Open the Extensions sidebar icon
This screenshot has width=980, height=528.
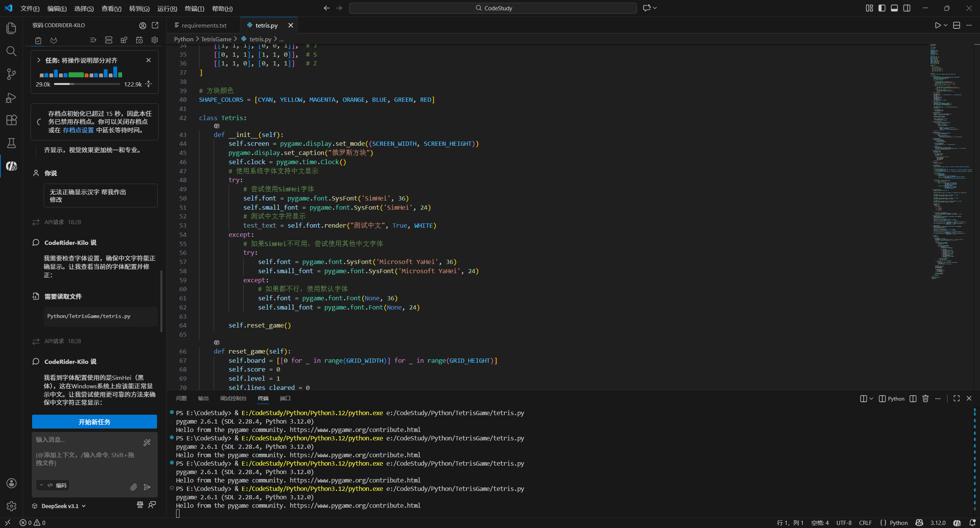(11, 120)
